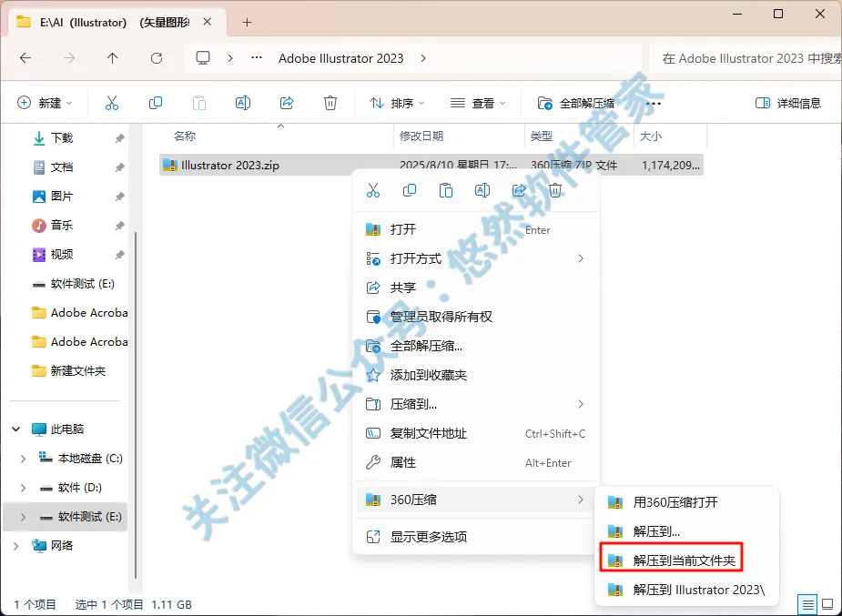Refresh the current folder view

157,58
